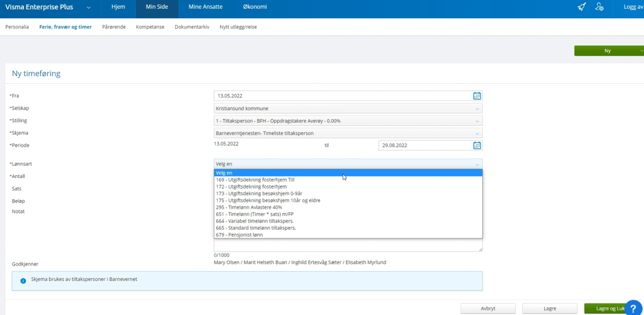
Task: Open the Stilling dropdown
Action: [348, 121]
